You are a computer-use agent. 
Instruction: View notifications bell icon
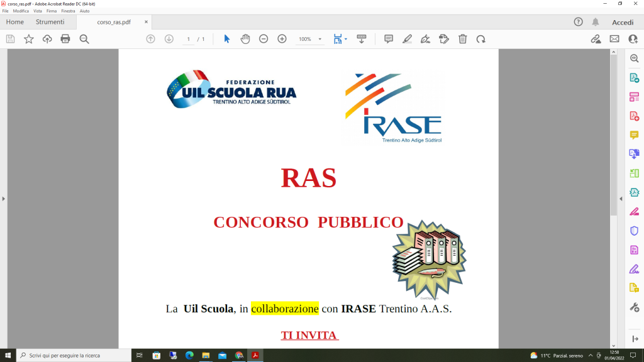click(596, 22)
